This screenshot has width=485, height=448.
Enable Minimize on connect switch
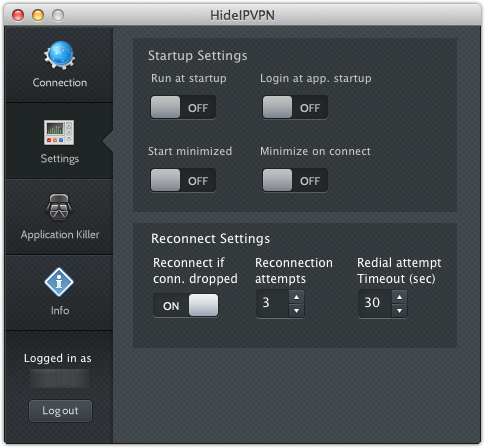295,180
